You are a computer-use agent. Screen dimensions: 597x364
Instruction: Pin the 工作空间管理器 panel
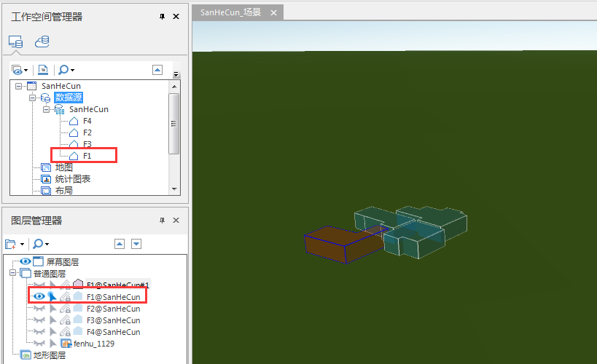click(163, 16)
